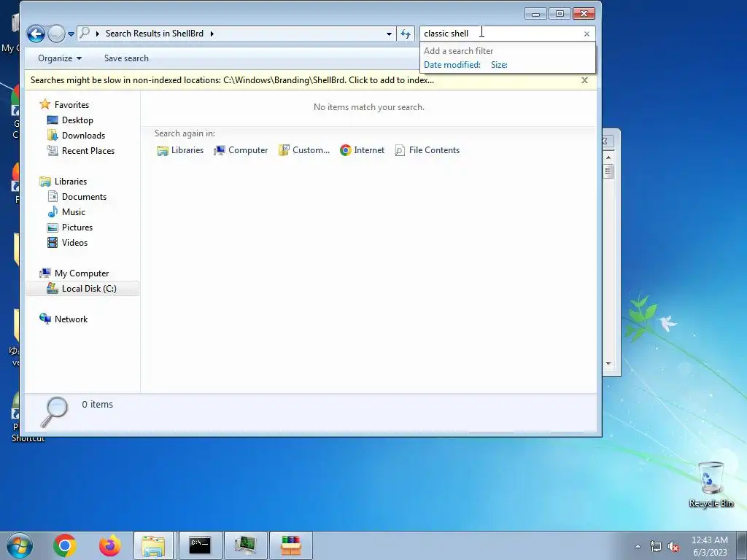Click the Favorites star icon
Image resolution: width=747 pixels, height=560 pixels.
45,104
